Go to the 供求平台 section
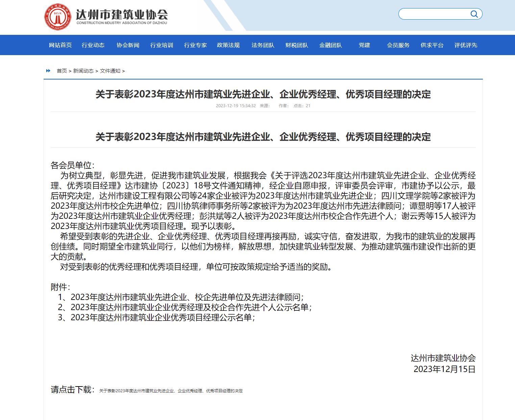The image size is (515, 420). click(432, 45)
